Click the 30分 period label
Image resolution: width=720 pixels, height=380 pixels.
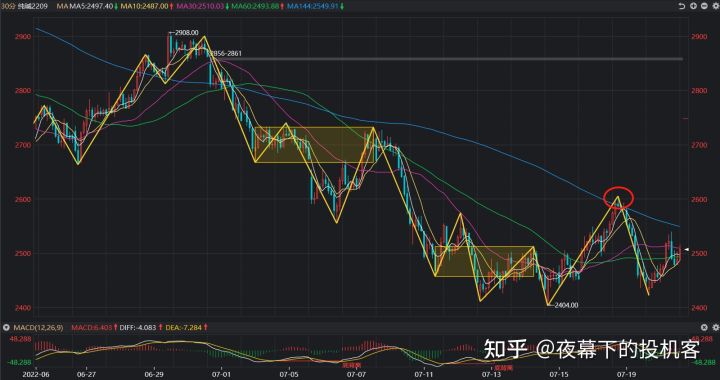[x=8, y=6]
